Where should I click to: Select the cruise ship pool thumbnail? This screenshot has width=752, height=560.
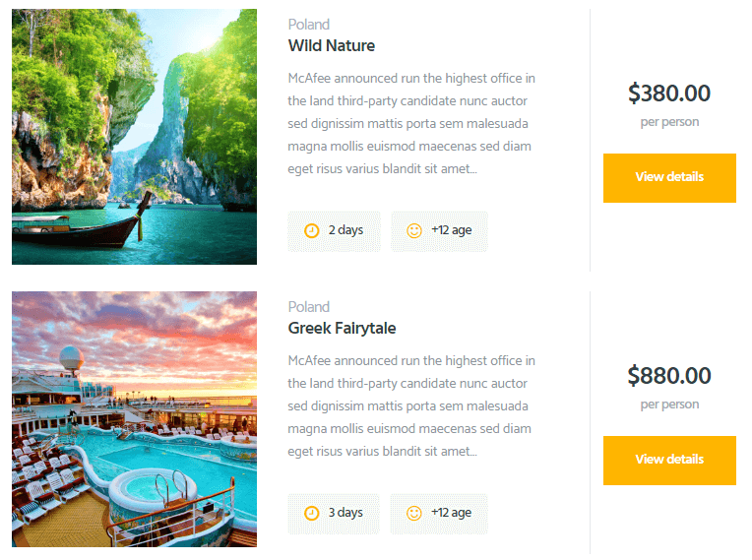[x=134, y=419]
